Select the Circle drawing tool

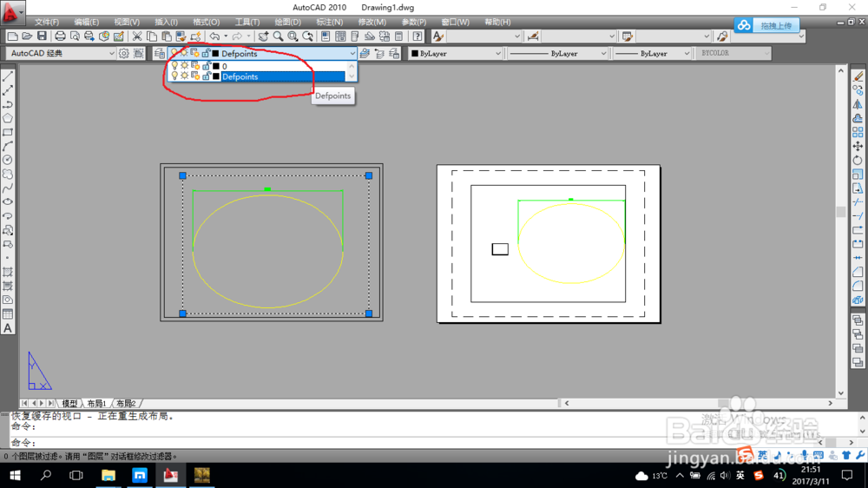click(8, 160)
